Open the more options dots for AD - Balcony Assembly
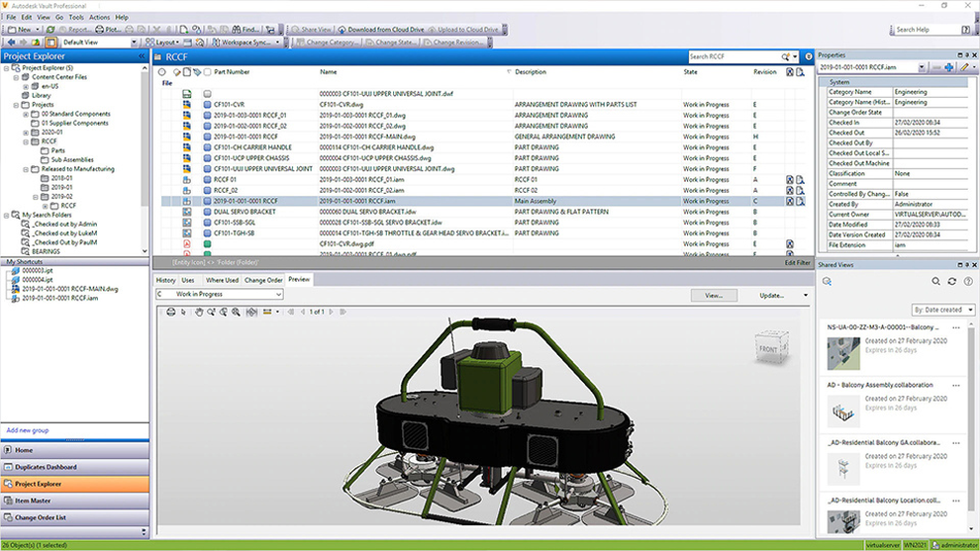Image resolution: width=980 pixels, height=551 pixels. pos(956,386)
